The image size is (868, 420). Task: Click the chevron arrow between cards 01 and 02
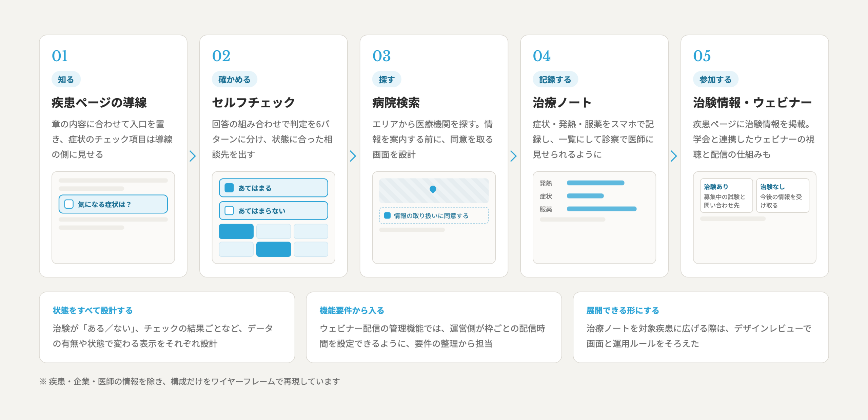(x=193, y=156)
